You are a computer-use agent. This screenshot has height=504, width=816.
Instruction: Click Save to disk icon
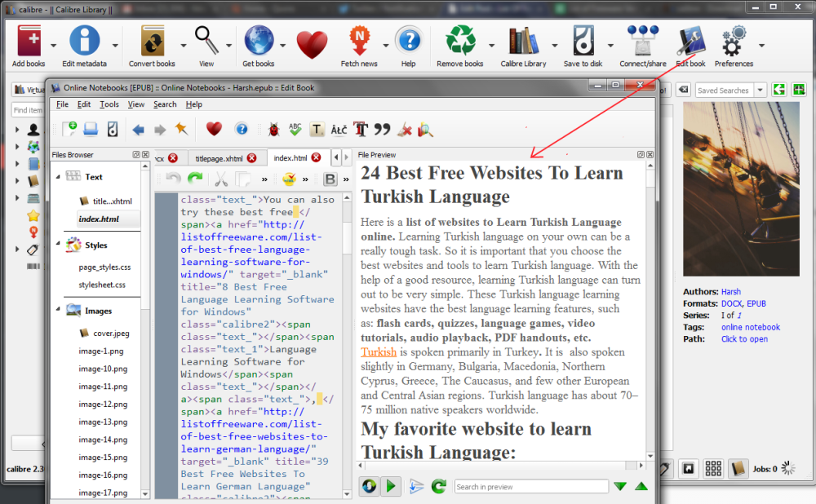coord(583,42)
